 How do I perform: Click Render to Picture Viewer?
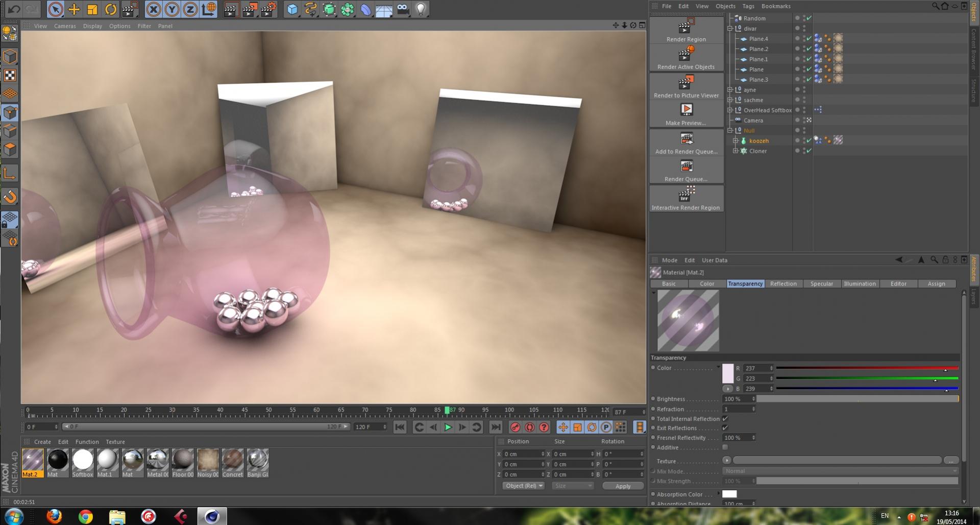tap(687, 86)
